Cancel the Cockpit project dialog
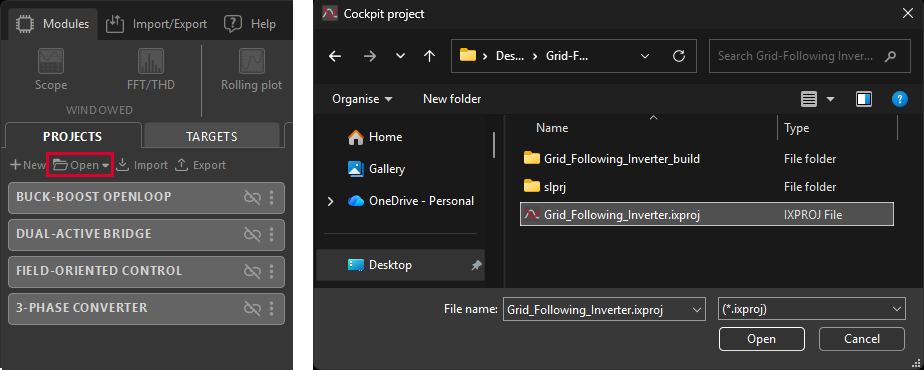This screenshot has width=924, height=370. pyautogui.click(x=862, y=339)
